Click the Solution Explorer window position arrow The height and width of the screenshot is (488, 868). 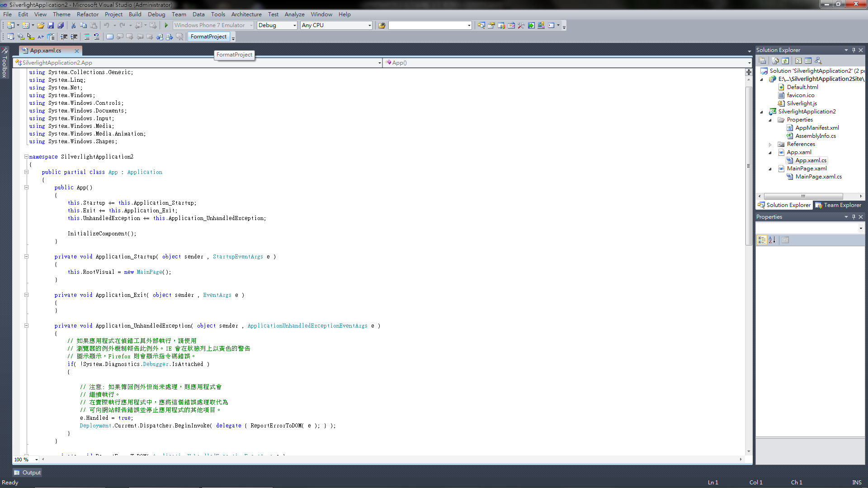tap(846, 50)
